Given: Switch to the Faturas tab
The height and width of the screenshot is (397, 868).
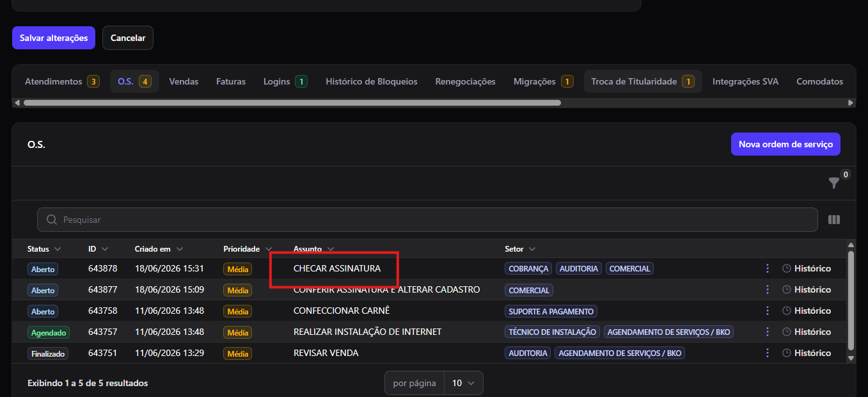Looking at the screenshot, I should click(x=231, y=81).
